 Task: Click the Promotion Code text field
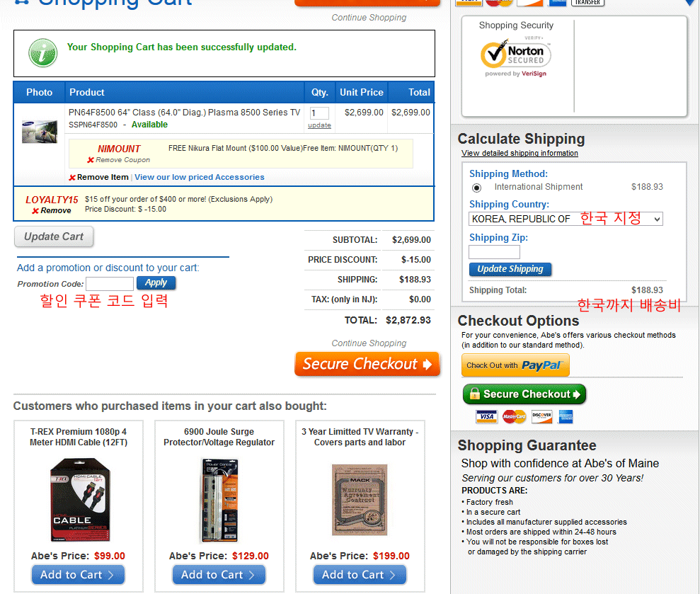point(110,284)
